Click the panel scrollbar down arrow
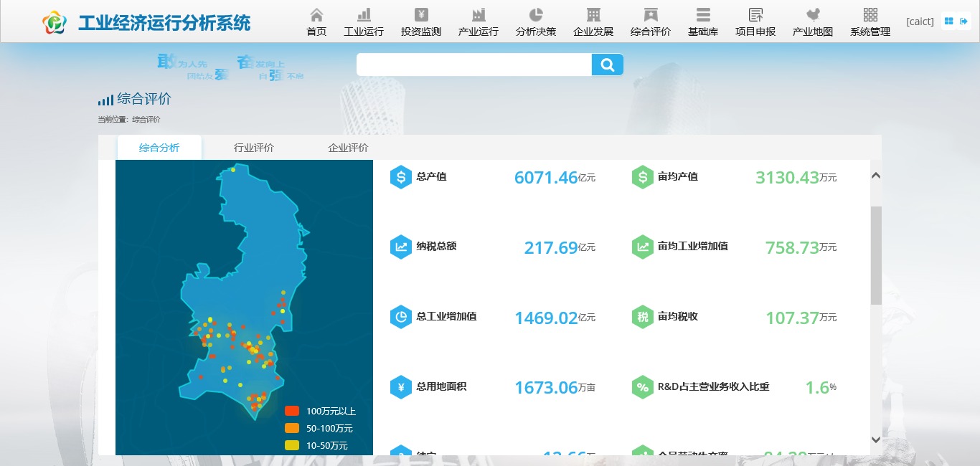 pyautogui.click(x=876, y=439)
